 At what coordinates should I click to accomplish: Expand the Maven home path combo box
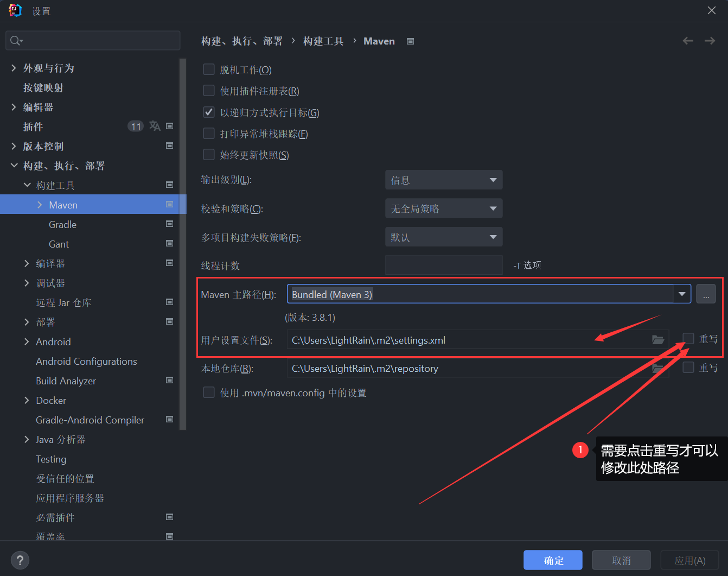tap(682, 294)
